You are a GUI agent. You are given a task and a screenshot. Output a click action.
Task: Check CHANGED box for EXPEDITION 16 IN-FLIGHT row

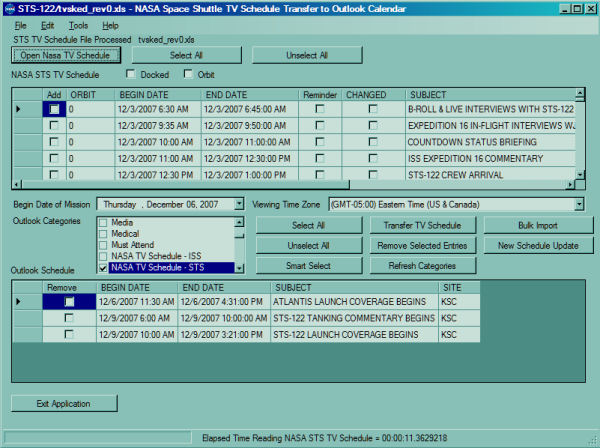coord(373,125)
